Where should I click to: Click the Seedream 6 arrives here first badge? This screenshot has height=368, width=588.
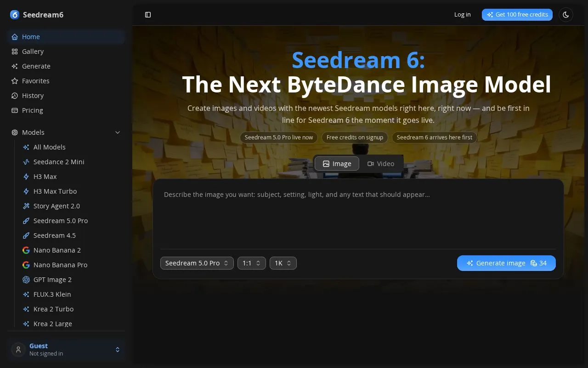pyautogui.click(x=435, y=138)
